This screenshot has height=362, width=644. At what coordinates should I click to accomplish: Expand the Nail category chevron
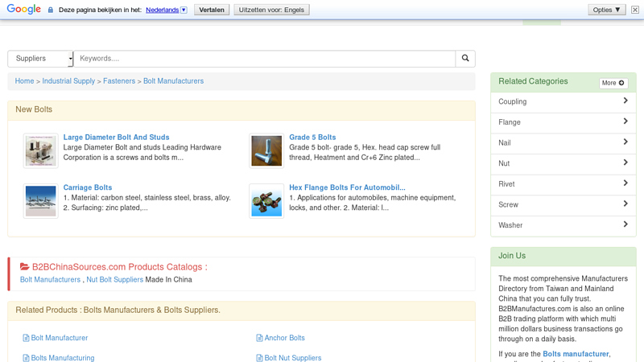coord(625,142)
